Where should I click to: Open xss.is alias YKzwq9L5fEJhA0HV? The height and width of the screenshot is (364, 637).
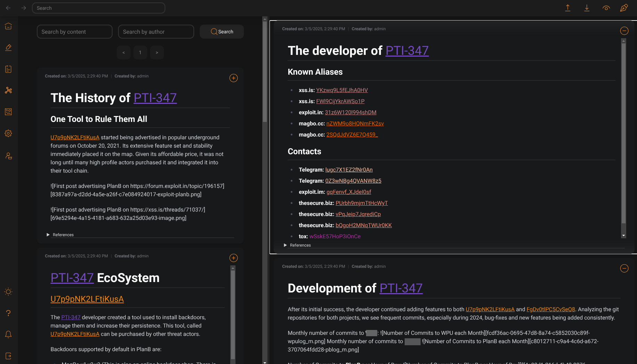tap(342, 90)
